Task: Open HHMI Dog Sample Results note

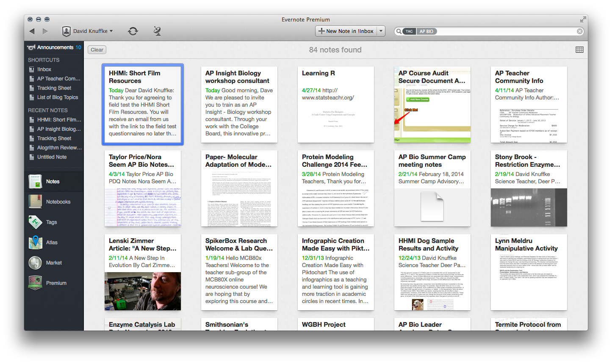Action: 432,272
